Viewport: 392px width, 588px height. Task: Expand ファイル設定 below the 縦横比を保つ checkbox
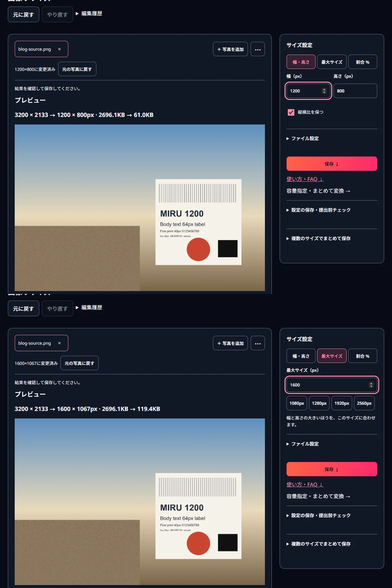tap(302, 139)
